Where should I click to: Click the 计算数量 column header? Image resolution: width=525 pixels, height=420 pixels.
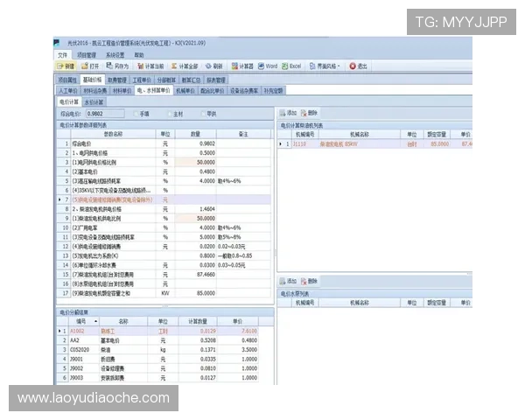198,321
